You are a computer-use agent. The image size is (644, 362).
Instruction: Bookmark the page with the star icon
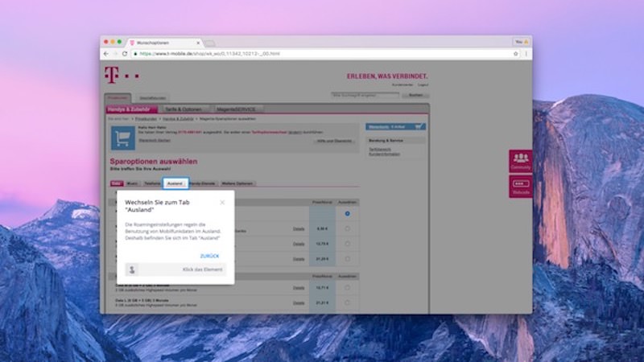point(516,54)
